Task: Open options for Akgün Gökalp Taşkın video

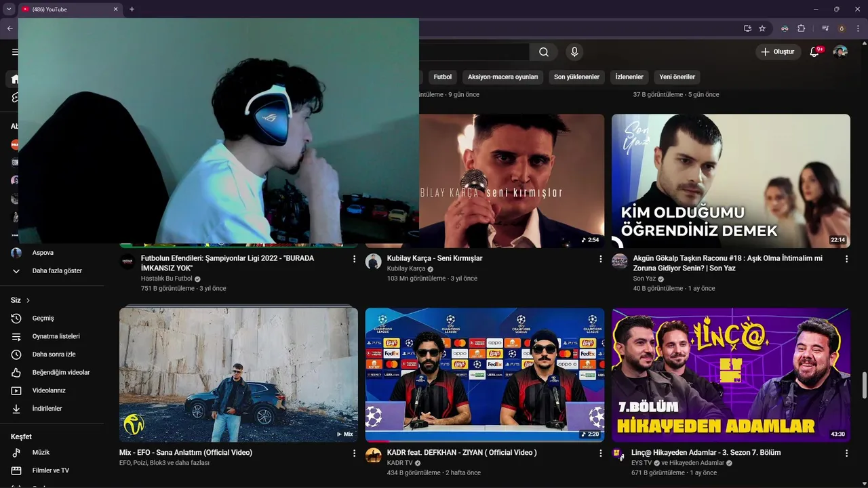Action: pyautogui.click(x=846, y=259)
